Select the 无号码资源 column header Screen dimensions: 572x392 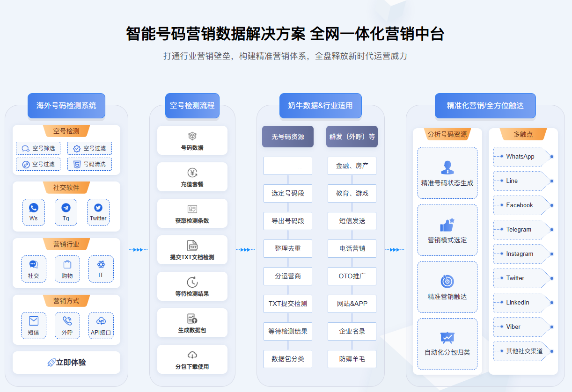tap(288, 137)
